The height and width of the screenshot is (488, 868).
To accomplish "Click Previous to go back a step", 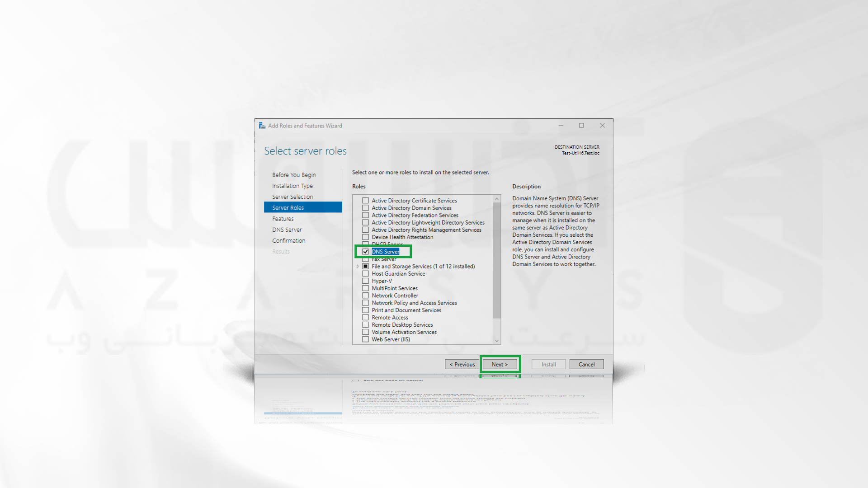I will click(x=462, y=364).
